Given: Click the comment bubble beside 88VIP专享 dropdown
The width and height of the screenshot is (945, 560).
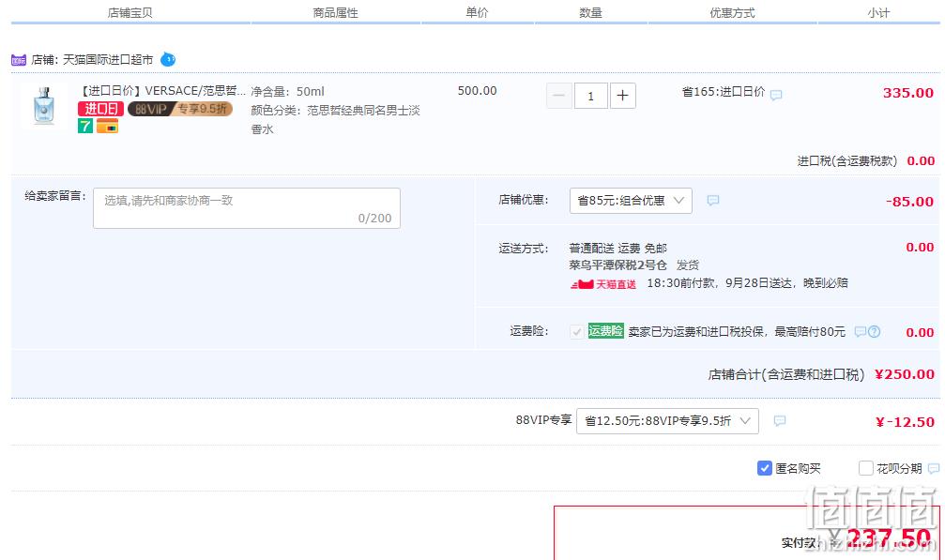Looking at the screenshot, I should (x=779, y=421).
